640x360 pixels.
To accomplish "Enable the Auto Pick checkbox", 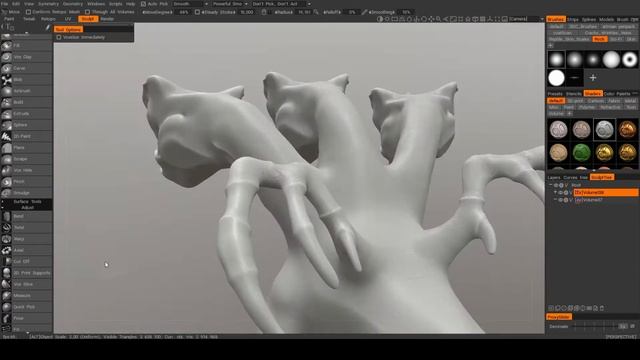I will [143, 4].
